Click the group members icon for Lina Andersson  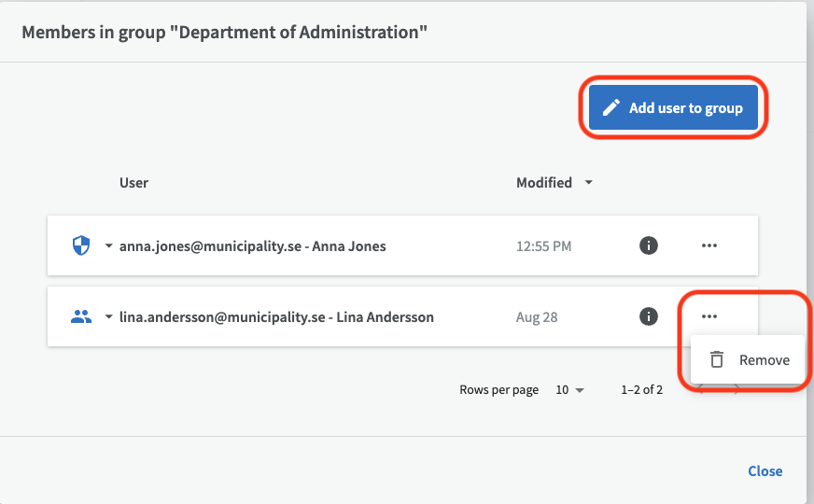coord(82,316)
